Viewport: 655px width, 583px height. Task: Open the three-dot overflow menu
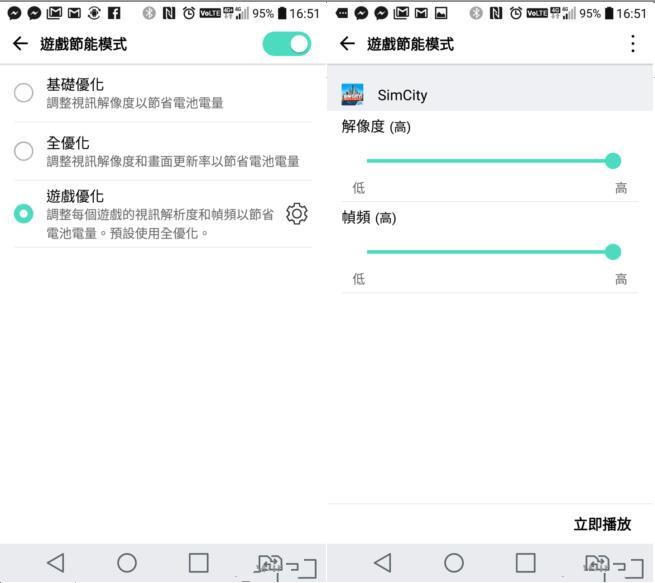point(633,44)
